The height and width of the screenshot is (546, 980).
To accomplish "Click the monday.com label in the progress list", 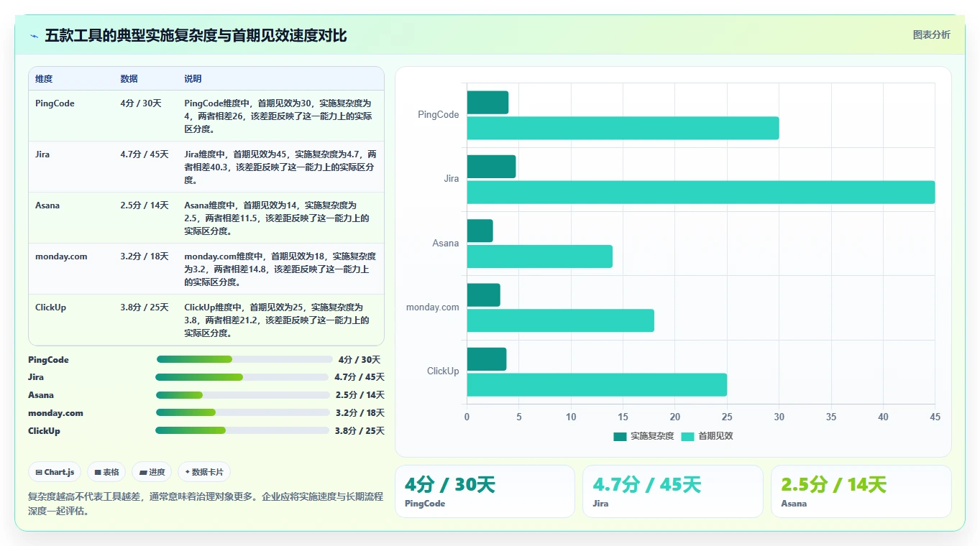I will tap(55, 413).
